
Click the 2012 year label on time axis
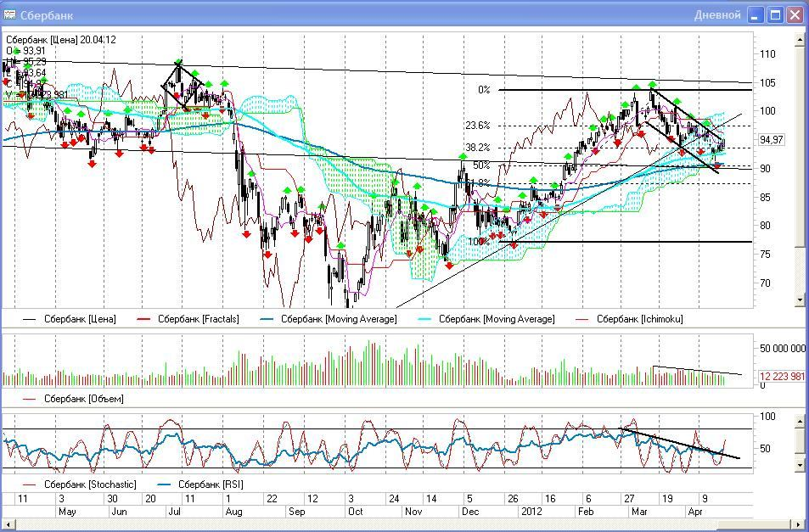tap(531, 512)
